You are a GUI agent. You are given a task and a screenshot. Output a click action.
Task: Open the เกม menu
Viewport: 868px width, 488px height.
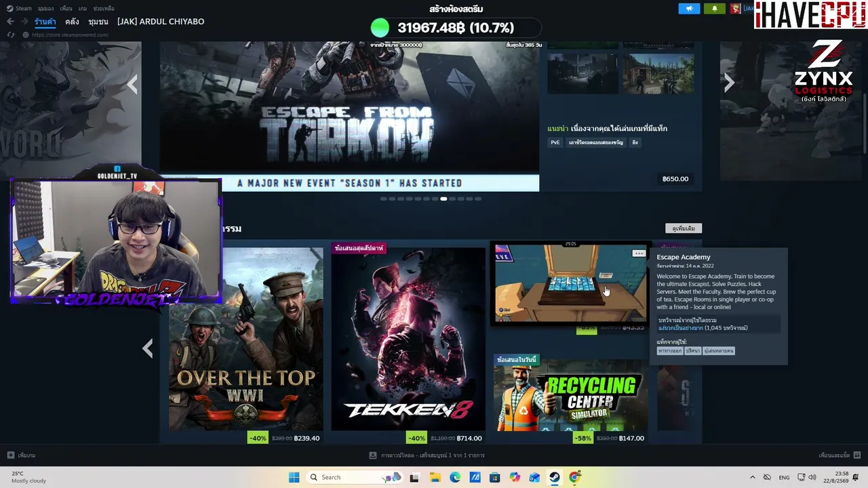coord(83,9)
